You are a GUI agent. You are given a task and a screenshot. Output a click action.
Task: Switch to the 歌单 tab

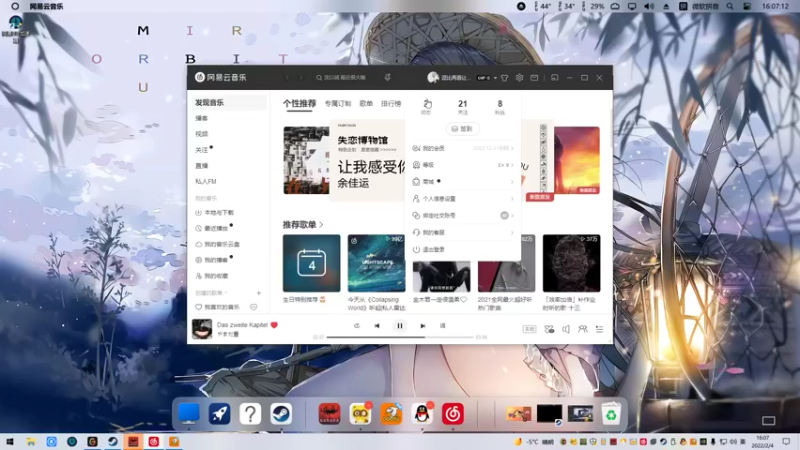(366, 104)
